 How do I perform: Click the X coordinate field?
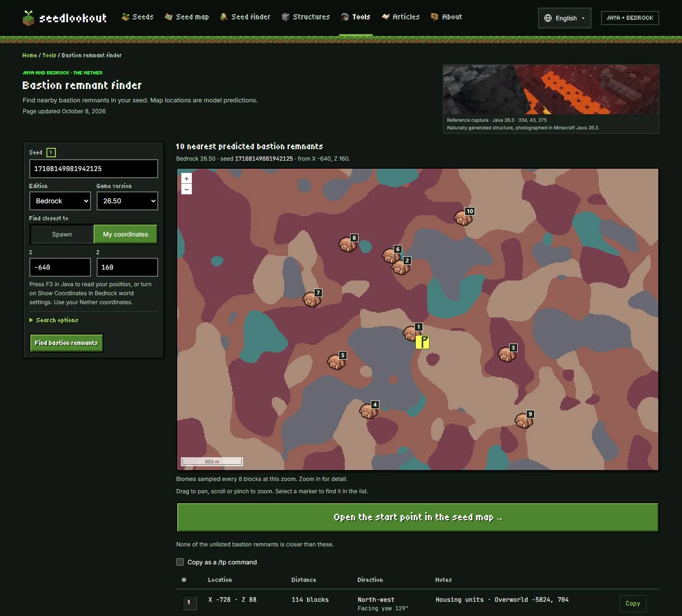[60, 267]
